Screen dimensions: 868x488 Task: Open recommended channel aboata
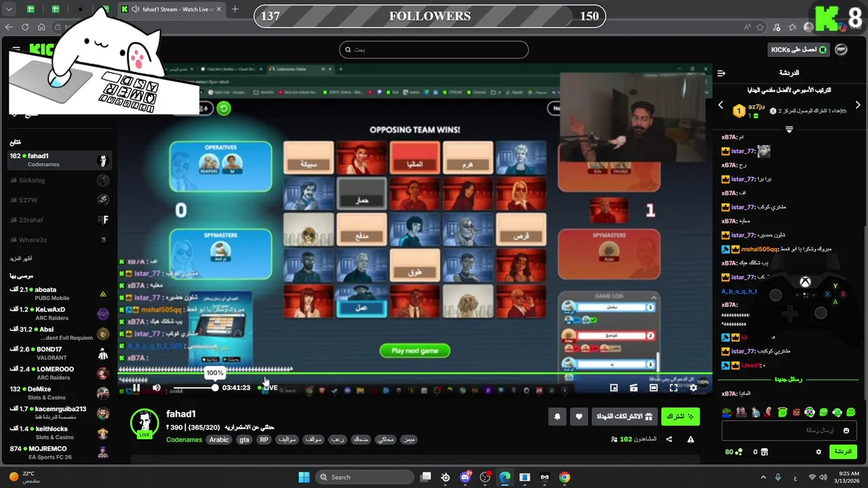(x=60, y=293)
